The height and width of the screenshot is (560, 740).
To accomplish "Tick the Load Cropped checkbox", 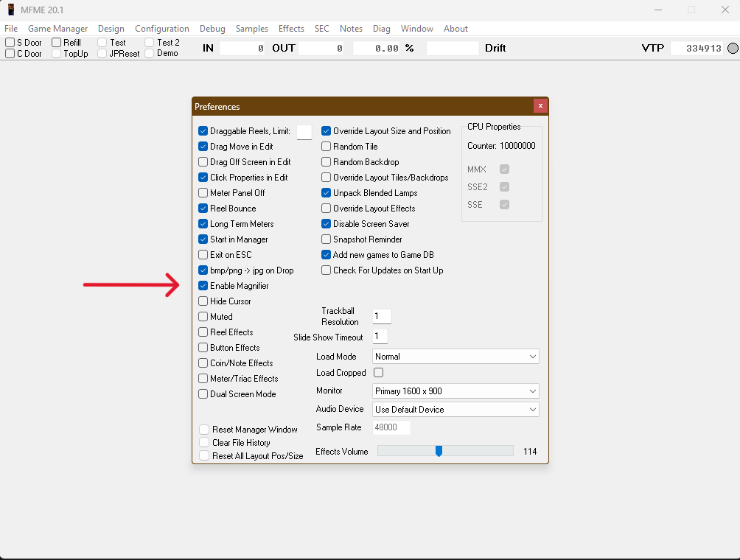I will coord(379,373).
